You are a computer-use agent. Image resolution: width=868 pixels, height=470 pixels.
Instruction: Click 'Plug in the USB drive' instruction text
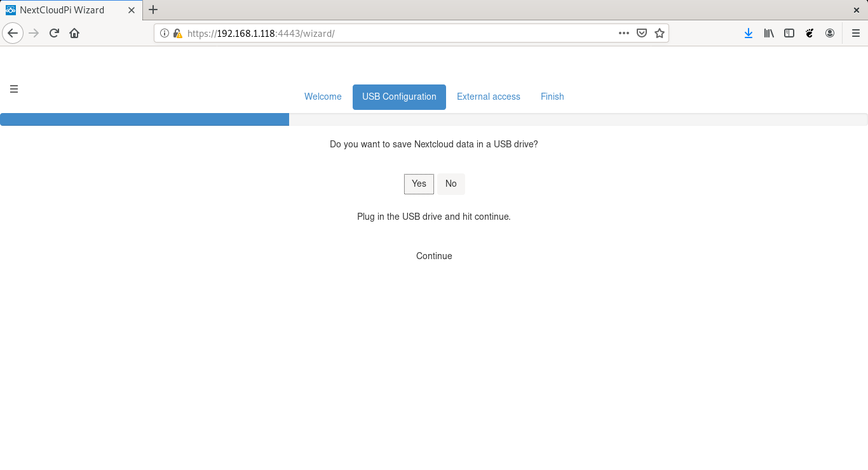click(434, 217)
